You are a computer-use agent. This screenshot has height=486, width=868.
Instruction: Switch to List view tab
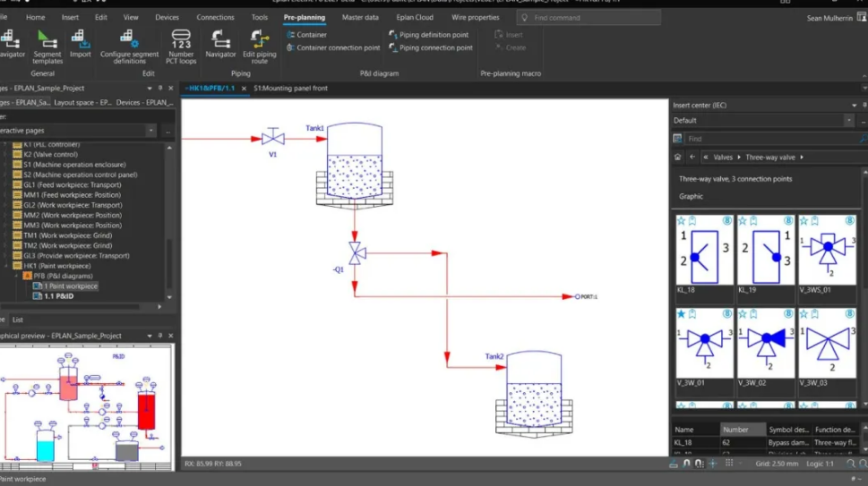click(x=18, y=320)
